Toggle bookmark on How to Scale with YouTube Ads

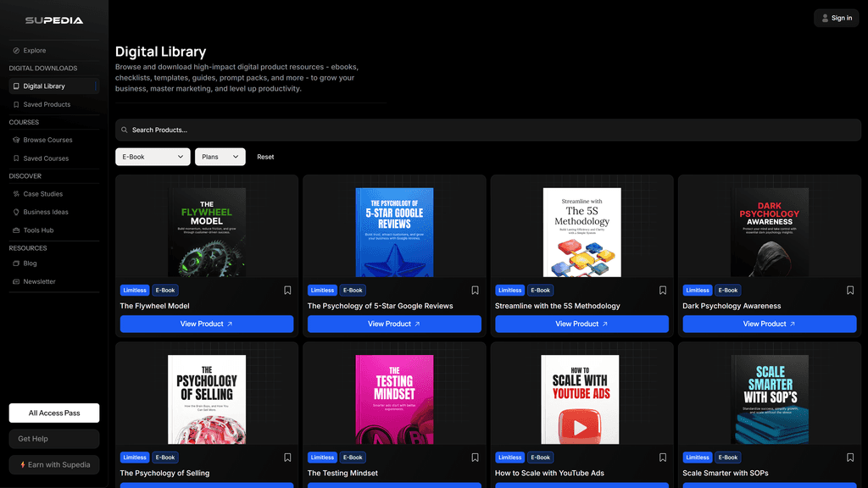pyautogui.click(x=662, y=457)
